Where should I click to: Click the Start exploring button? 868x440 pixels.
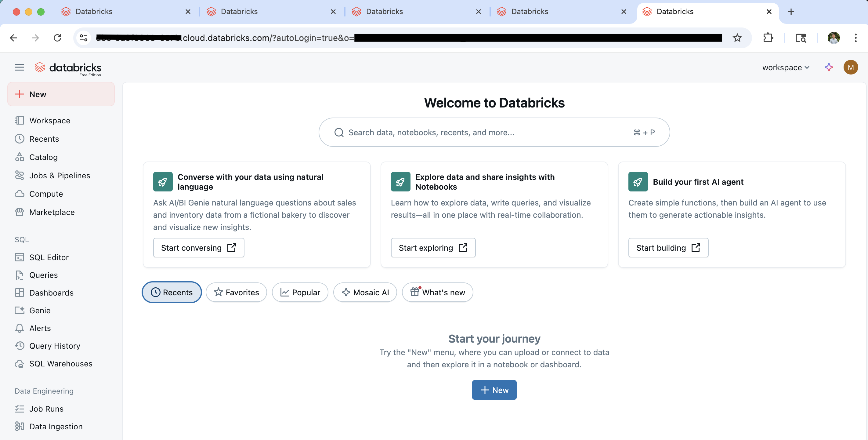433,248
